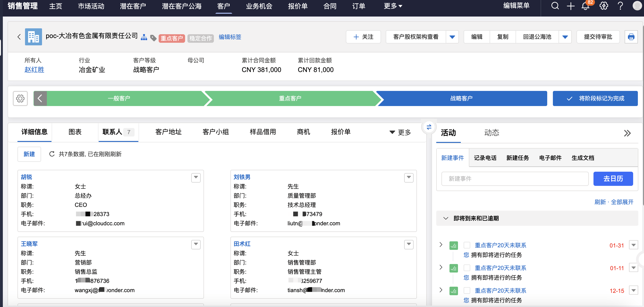The height and width of the screenshot is (307, 644).
Task: Select the 重点客户 stage in path
Action: (x=290, y=98)
